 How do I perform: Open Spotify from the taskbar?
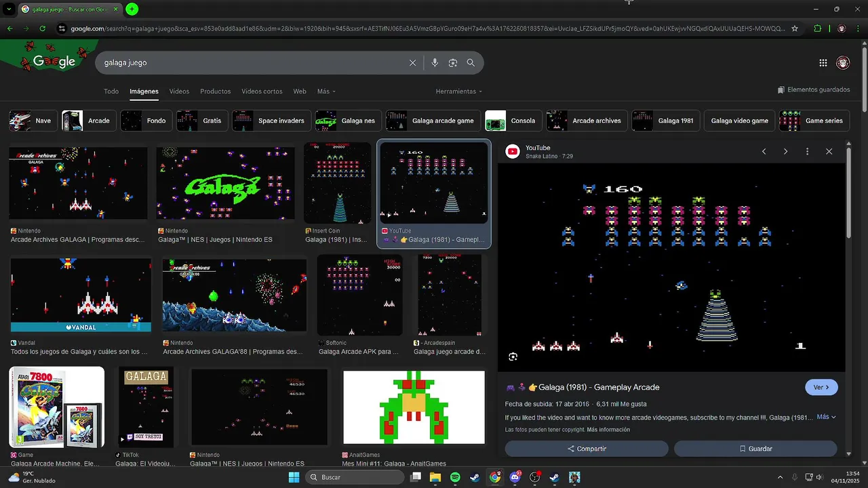pyautogui.click(x=455, y=477)
